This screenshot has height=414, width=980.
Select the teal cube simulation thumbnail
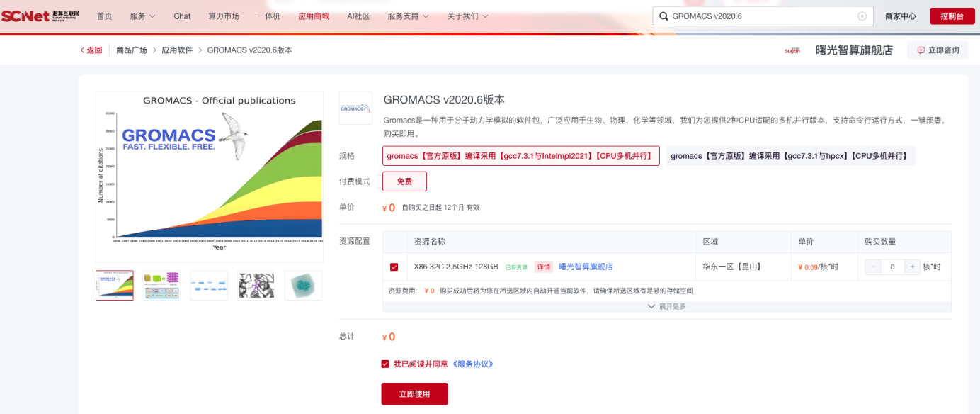303,285
